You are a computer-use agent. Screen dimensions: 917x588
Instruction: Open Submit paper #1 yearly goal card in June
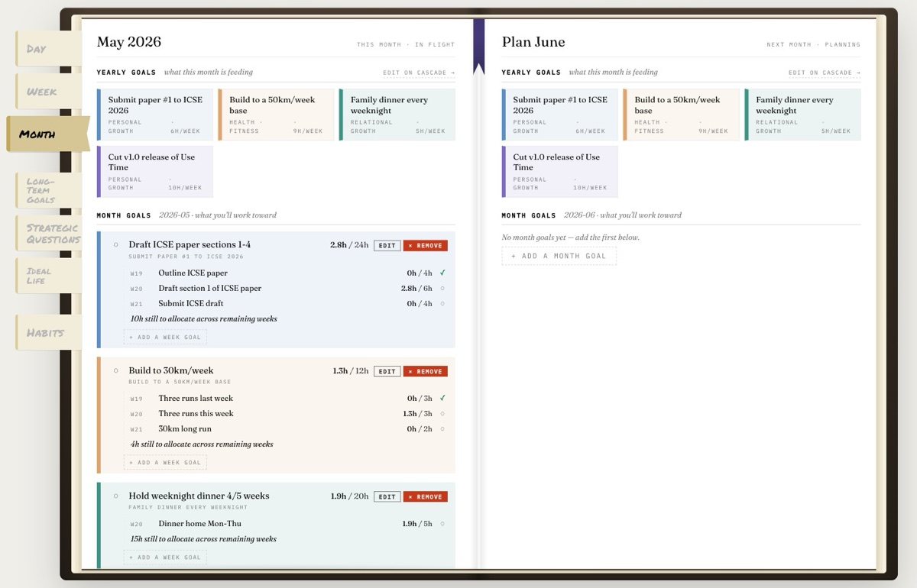[x=560, y=115]
